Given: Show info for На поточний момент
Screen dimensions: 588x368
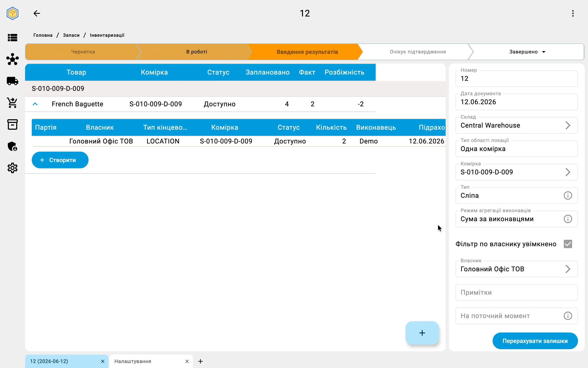Looking at the screenshot, I should [568, 316].
